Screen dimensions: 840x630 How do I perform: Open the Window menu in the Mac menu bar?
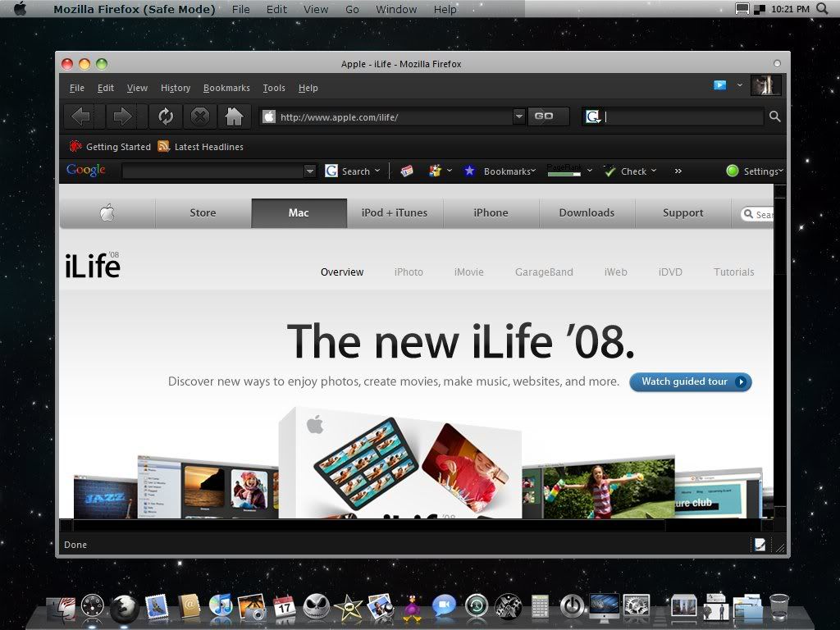tap(396, 9)
